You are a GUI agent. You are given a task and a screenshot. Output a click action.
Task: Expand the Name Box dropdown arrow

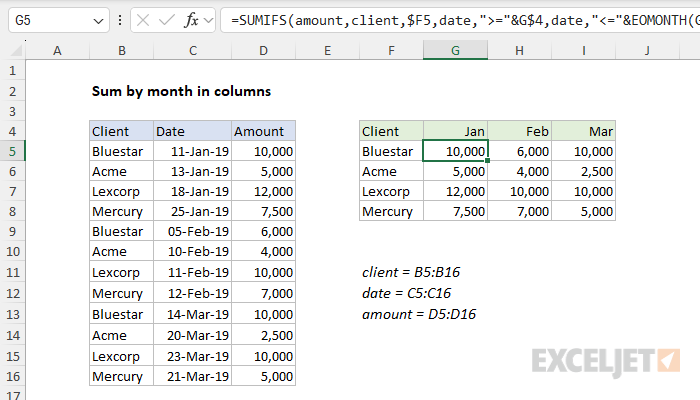98,21
